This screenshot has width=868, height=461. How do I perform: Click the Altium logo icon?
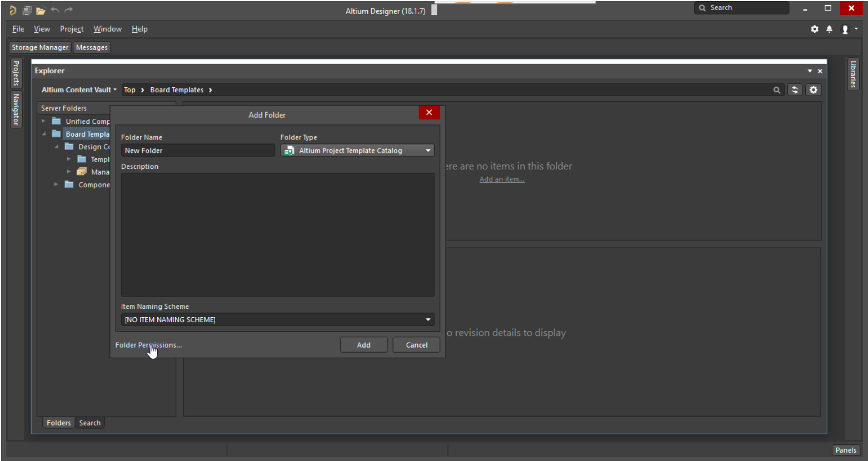point(13,10)
